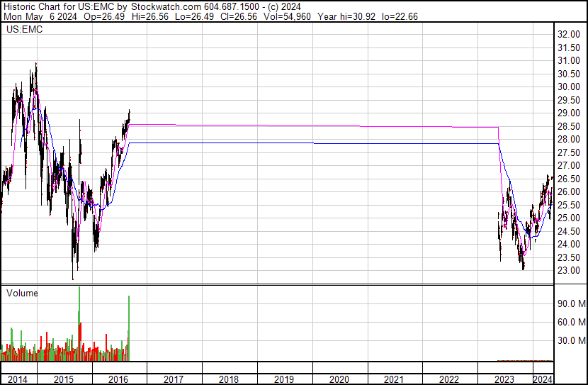The image size is (588, 385).
Task: Click the 90.0 M volume axis label
Action: click(x=572, y=303)
